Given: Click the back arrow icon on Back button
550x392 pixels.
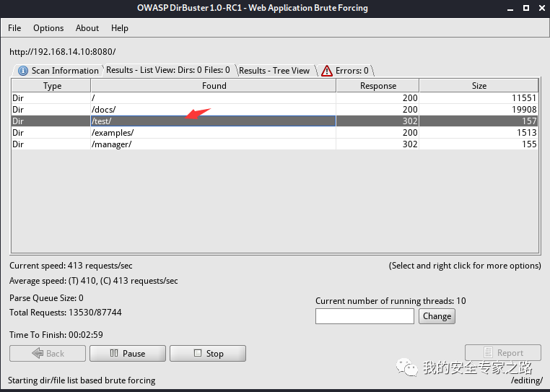Looking at the screenshot, I should coord(38,353).
